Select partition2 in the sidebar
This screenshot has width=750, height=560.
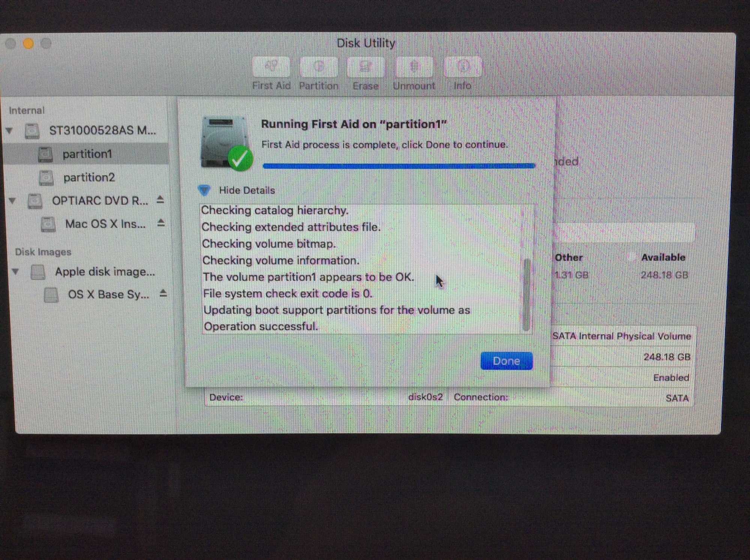(89, 177)
